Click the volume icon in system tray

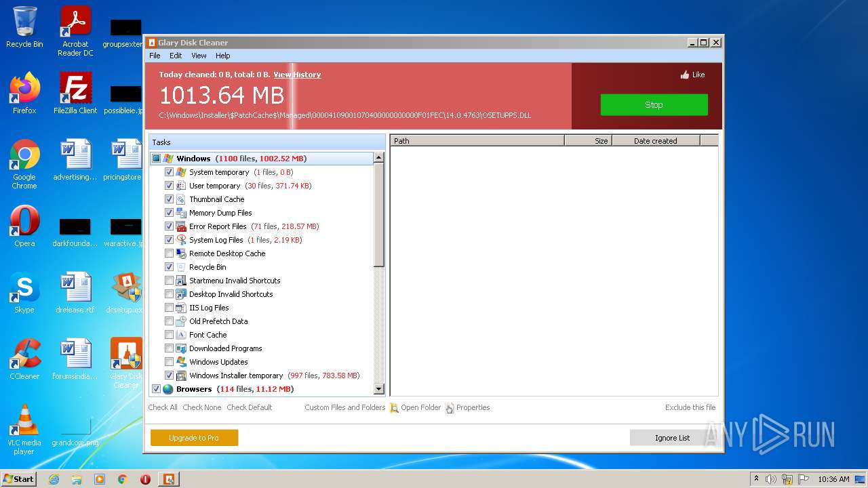click(x=771, y=479)
